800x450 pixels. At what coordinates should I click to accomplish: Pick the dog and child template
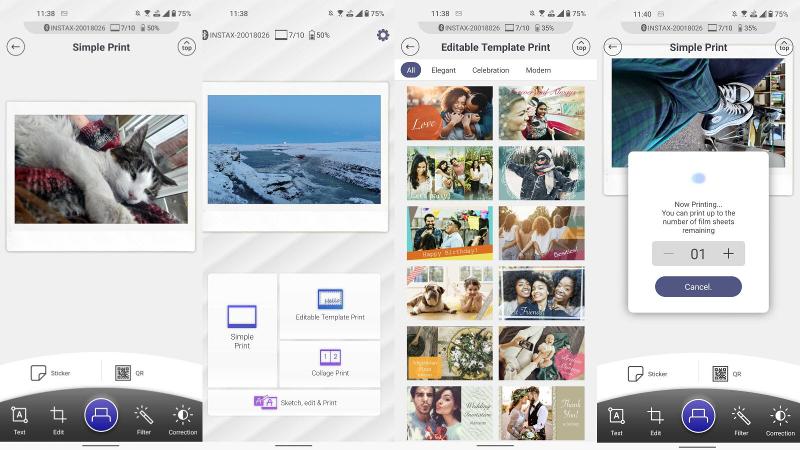click(x=450, y=293)
